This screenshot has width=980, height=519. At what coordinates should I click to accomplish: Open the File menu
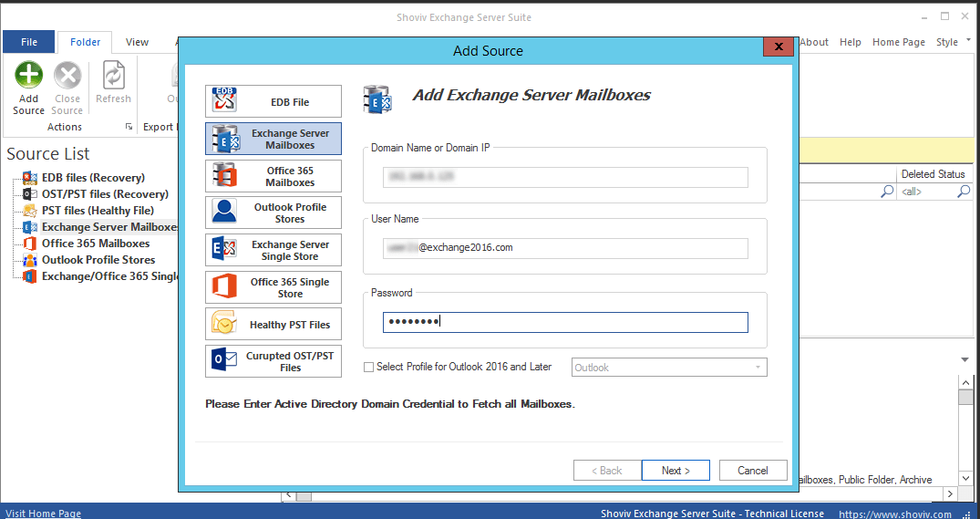click(x=29, y=42)
